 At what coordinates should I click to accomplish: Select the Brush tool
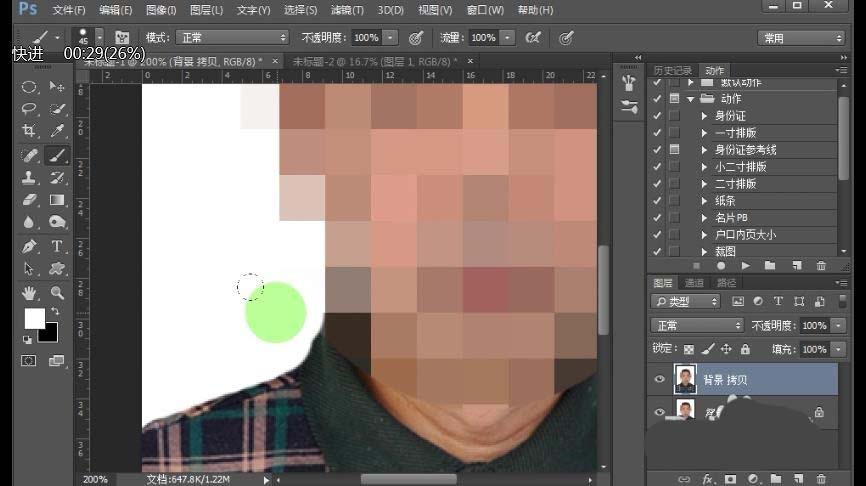click(56, 155)
